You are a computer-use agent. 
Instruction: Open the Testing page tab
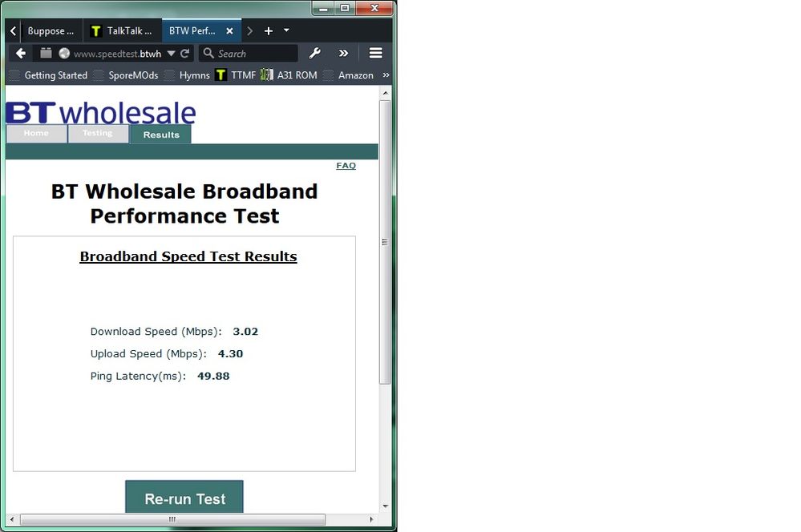pyautogui.click(x=98, y=133)
